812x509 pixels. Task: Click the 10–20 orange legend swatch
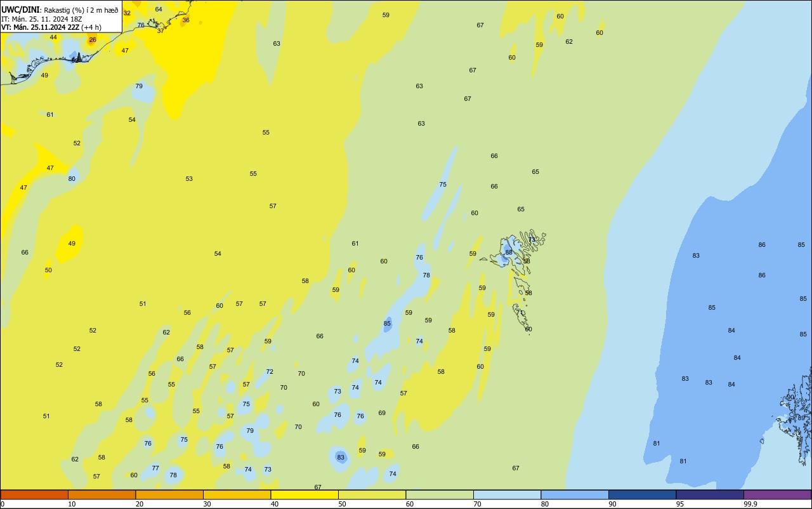tap(101, 494)
